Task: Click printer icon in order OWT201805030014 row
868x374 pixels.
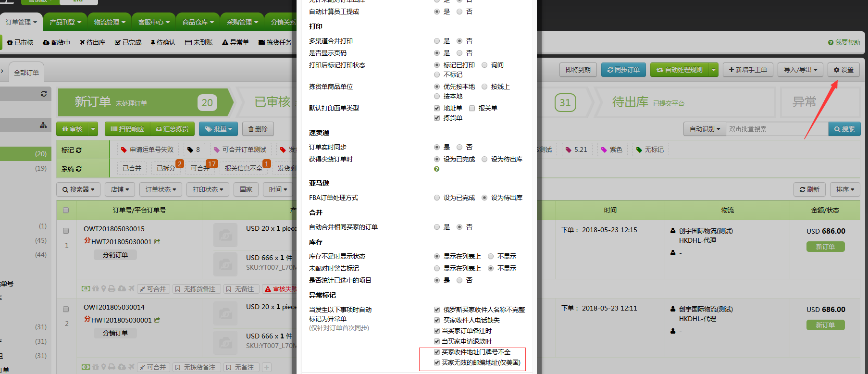Action: tap(112, 367)
